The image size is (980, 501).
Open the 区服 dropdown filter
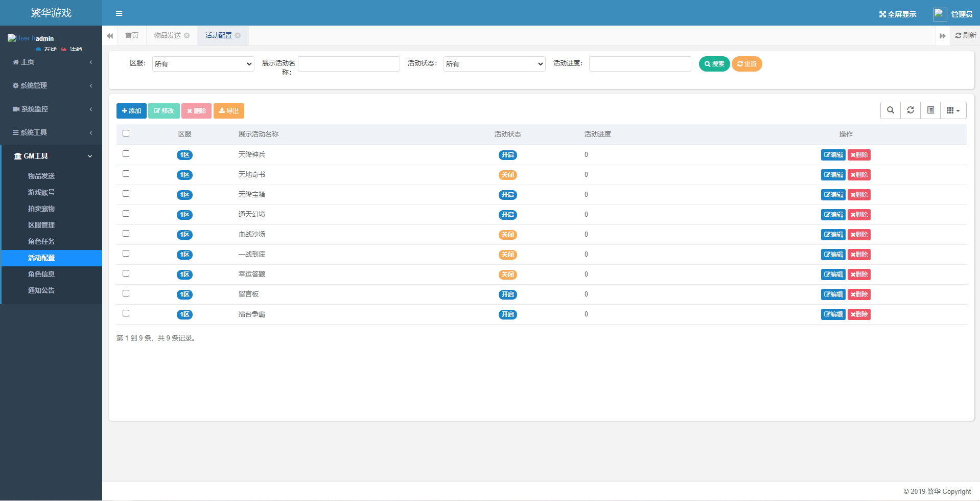pyautogui.click(x=203, y=64)
